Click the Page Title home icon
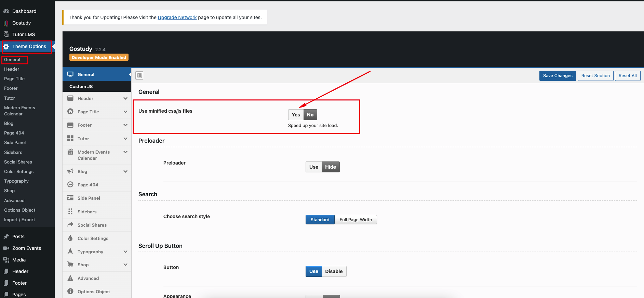644x298 pixels. (70, 112)
